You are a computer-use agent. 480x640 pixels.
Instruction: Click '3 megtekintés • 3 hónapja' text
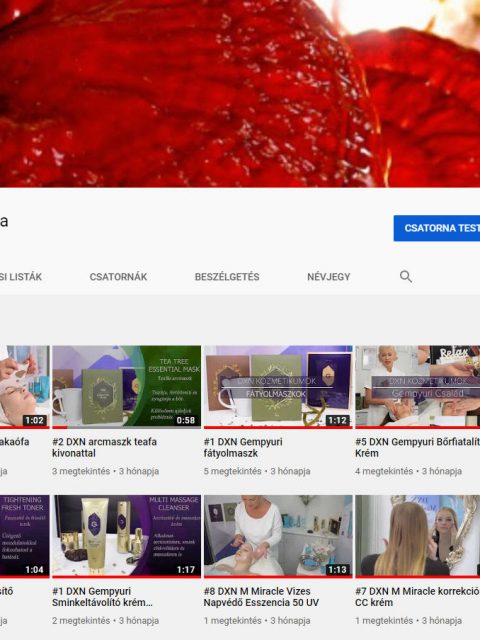pos(105,471)
